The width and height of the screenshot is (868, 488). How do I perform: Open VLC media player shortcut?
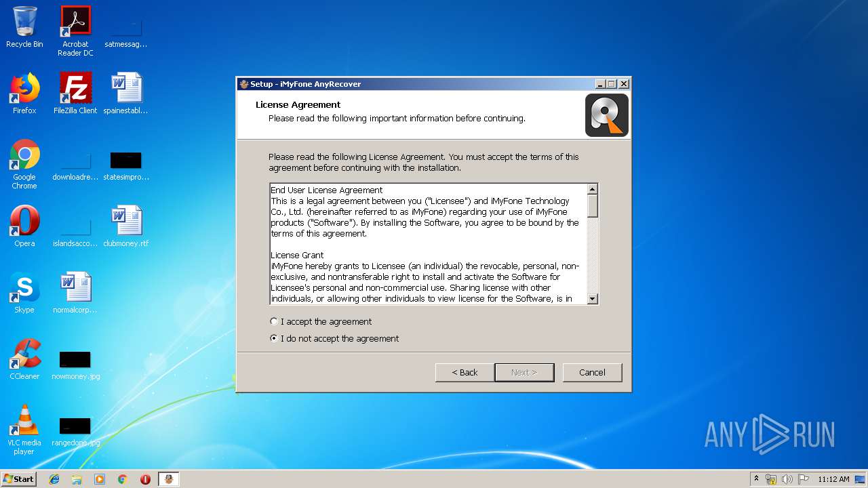click(x=24, y=430)
